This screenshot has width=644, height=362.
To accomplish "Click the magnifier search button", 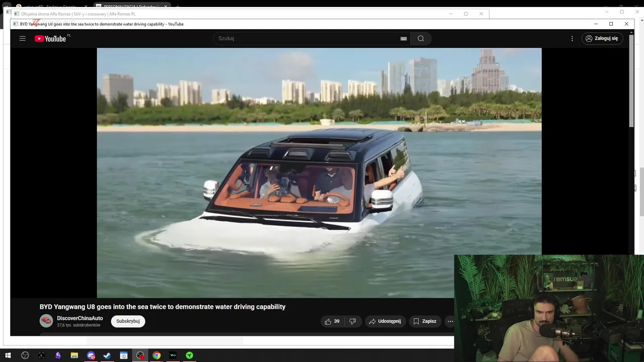I will point(421,38).
